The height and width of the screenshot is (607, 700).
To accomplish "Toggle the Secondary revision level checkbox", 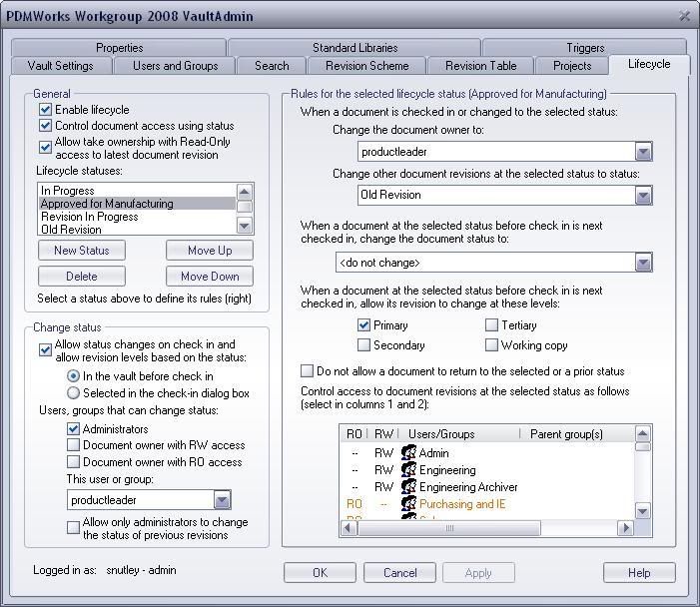I will (x=364, y=345).
